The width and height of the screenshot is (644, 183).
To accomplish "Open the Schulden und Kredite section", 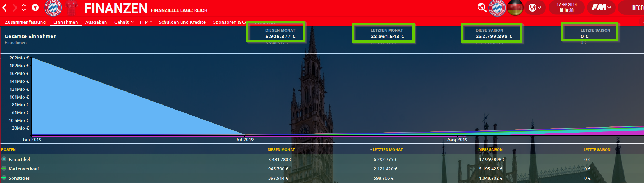I will point(182,22).
